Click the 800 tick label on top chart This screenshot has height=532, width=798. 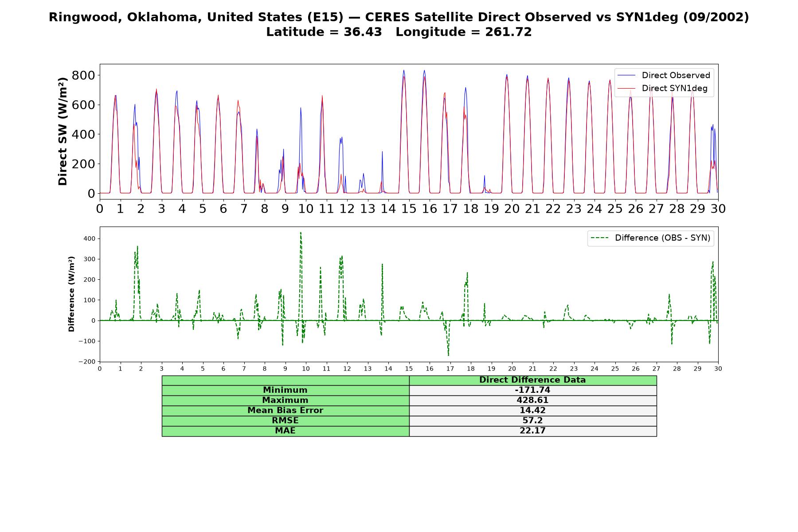[83, 75]
